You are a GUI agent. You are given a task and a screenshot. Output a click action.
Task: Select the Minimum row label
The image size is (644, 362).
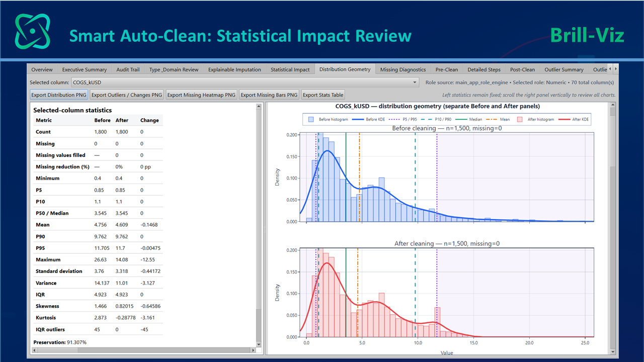tap(47, 178)
